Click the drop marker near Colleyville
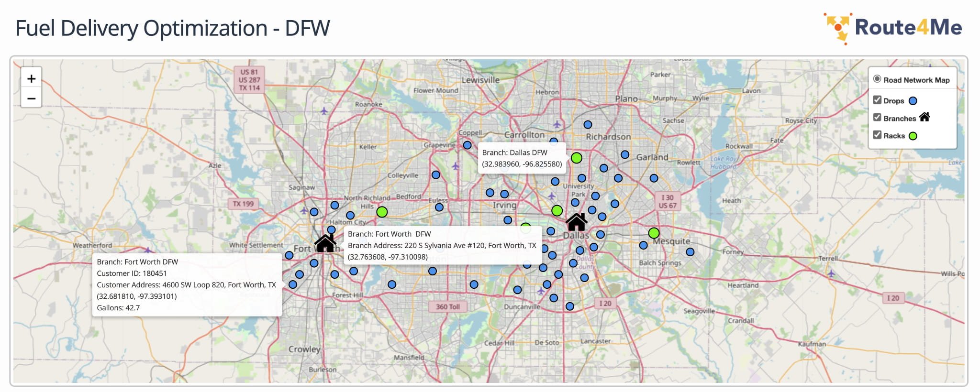Screen dimensions: 980x392 (x=436, y=175)
